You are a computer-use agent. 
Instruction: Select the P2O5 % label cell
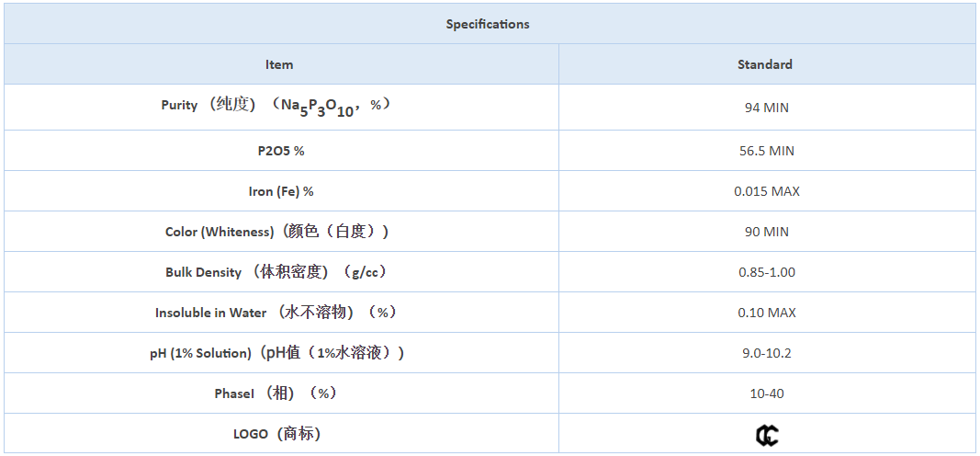[x=280, y=151]
